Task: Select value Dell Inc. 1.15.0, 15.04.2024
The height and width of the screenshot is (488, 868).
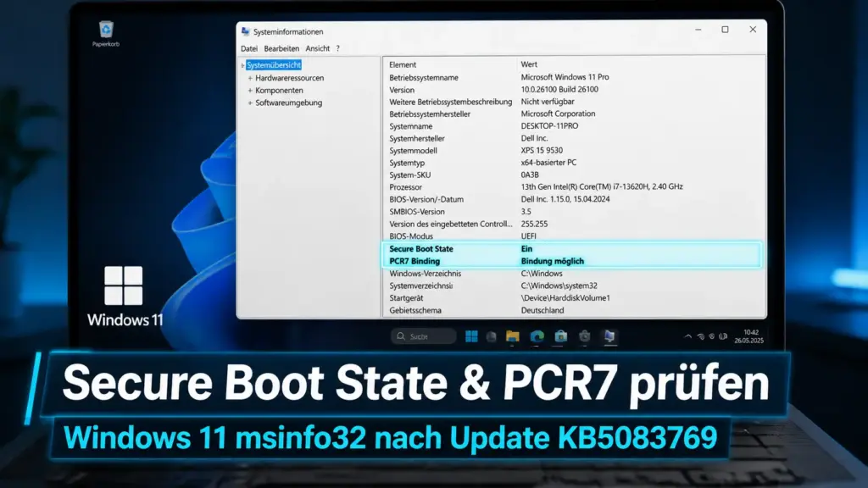Action: coord(565,198)
